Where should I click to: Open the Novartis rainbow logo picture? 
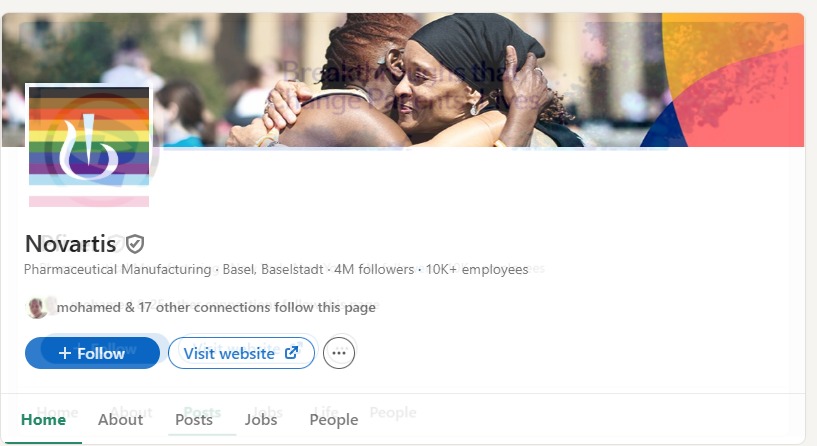(89, 146)
